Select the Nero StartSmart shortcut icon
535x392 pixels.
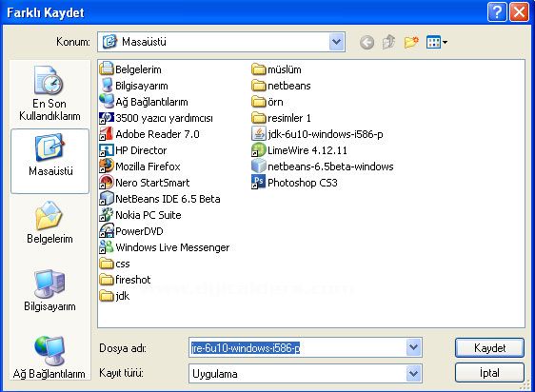pos(107,182)
